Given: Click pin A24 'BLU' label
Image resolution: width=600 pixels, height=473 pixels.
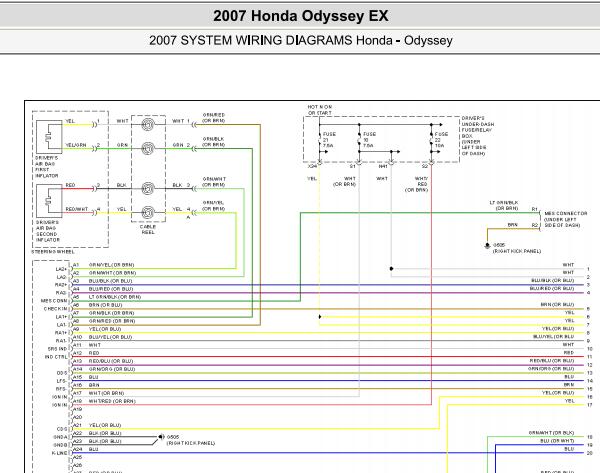Looking at the screenshot, I should (x=93, y=450).
